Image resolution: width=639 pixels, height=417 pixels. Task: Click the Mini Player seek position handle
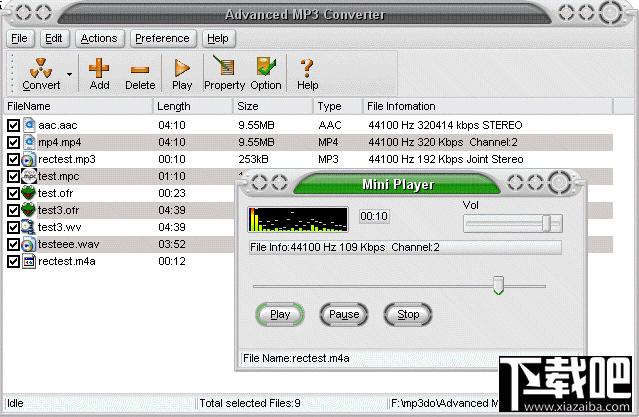(x=498, y=285)
